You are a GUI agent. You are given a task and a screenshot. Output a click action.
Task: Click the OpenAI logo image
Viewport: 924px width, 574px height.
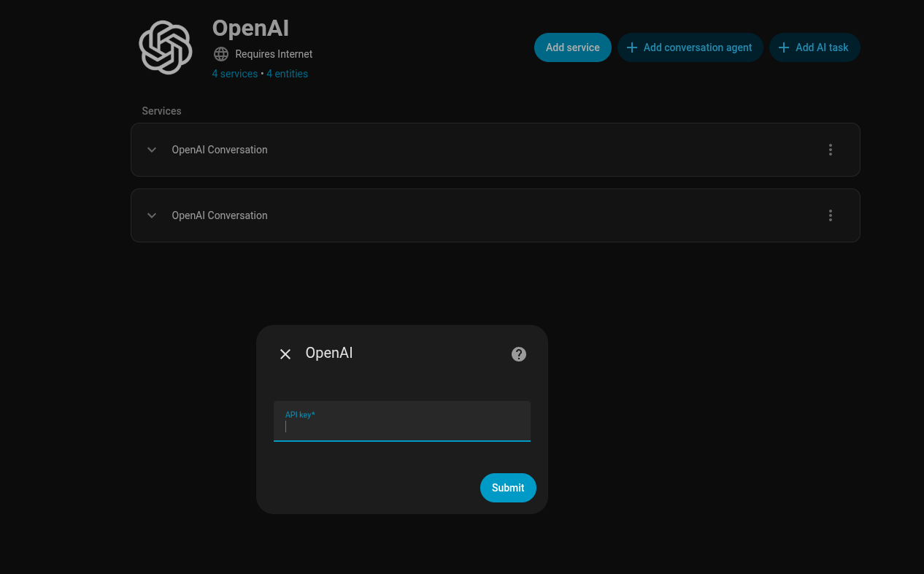[166, 47]
